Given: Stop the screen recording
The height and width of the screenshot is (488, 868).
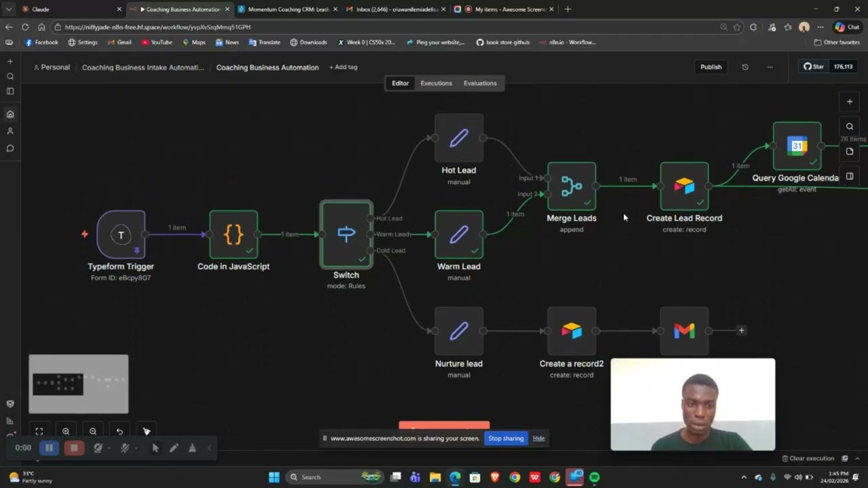Looking at the screenshot, I should (x=74, y=447).
